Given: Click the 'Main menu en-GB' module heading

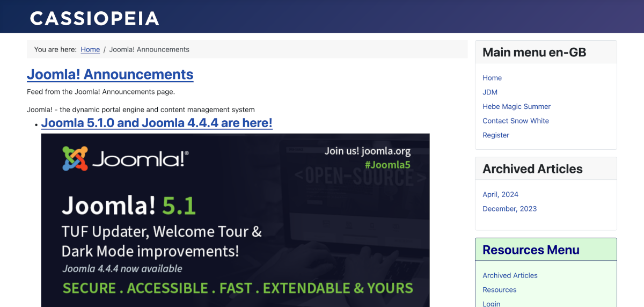Looking at the screenshot, I should click(x=534, y=52).
